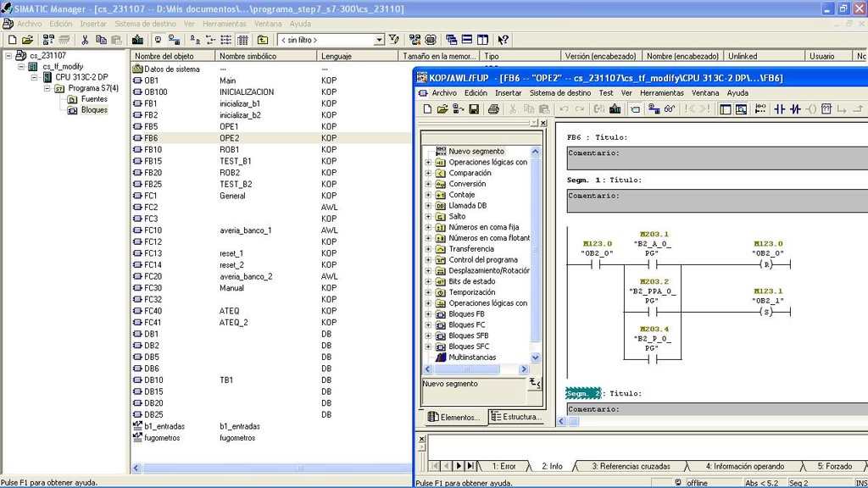
Task: Click the monitor glasses icon
Action: (669, 109)
